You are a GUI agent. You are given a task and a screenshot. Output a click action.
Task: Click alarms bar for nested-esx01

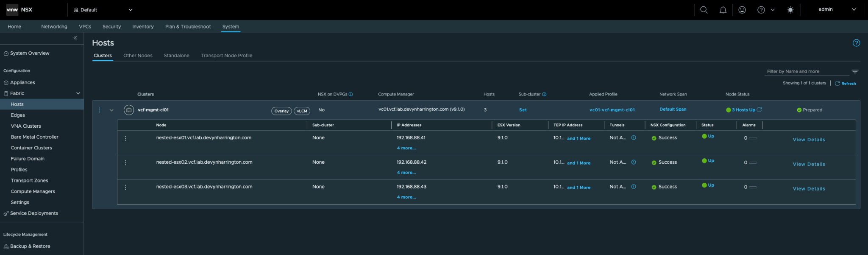(753, 138)
